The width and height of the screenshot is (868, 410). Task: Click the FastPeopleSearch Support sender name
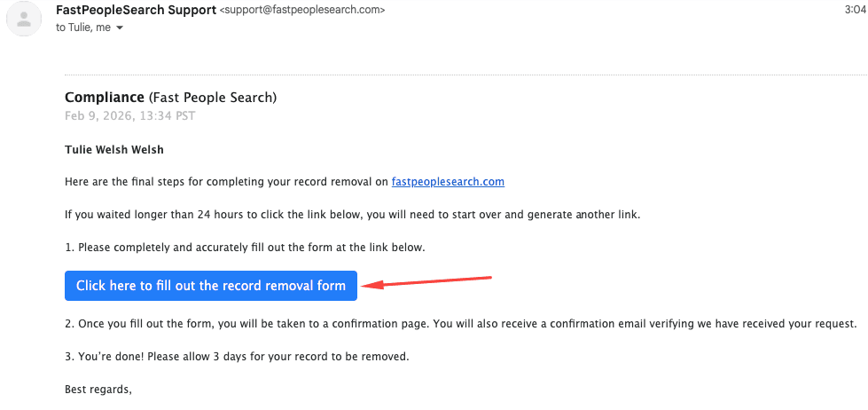click(x=136, y=10)
